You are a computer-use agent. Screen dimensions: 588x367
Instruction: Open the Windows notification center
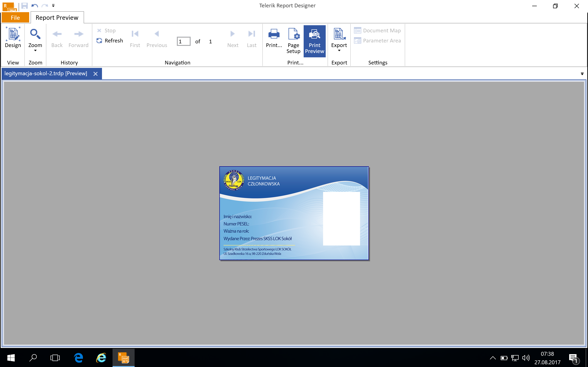pyautogui.click(x=574, y=358)
